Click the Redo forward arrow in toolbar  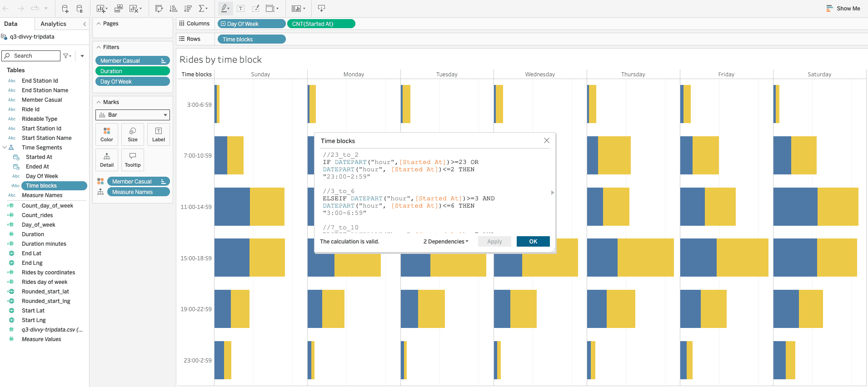click(x=20, y=9)
